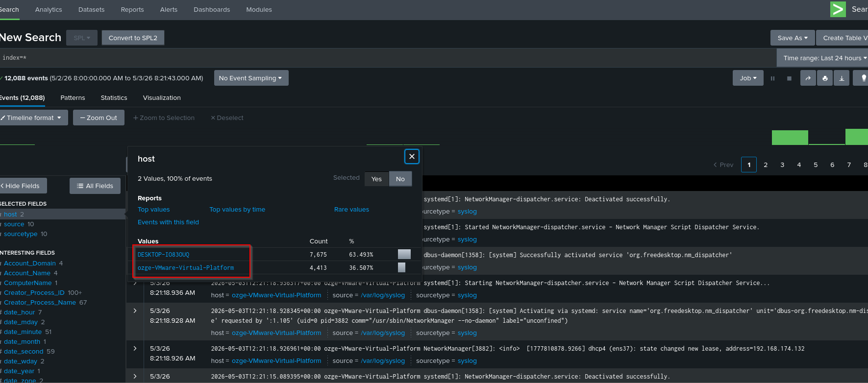This screenshot has width=868, height=383.
Task: Select the source field in sidebar
Action: click(x=14, y=224)
